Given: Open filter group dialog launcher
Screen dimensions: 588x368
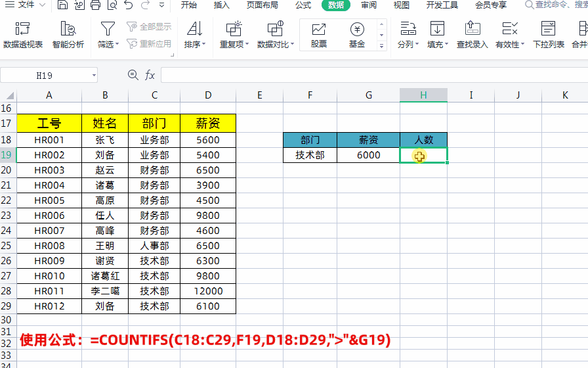Looking at the screenshot, I should 173,55.
